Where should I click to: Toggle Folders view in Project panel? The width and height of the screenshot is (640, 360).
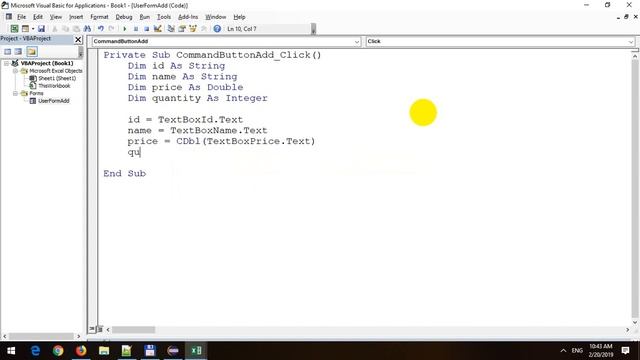pyautogui.click(x=32, y=51)
